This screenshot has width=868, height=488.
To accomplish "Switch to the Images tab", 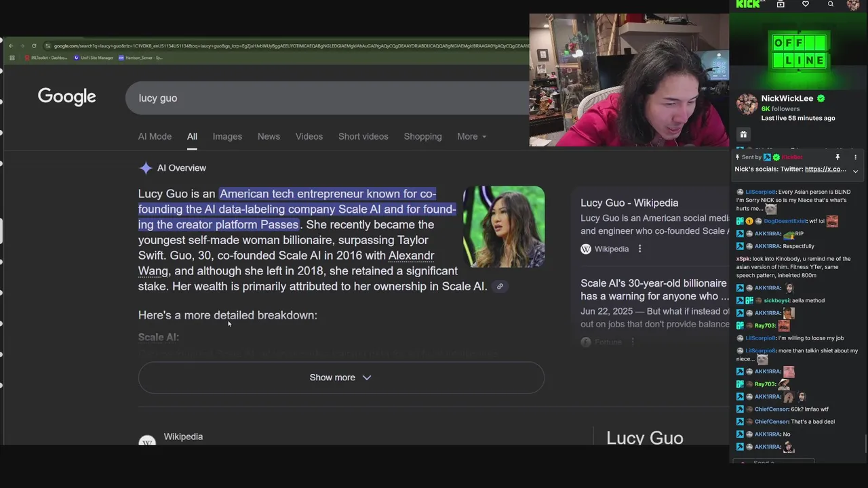I will pyautogui.click(x=227, y=136).
